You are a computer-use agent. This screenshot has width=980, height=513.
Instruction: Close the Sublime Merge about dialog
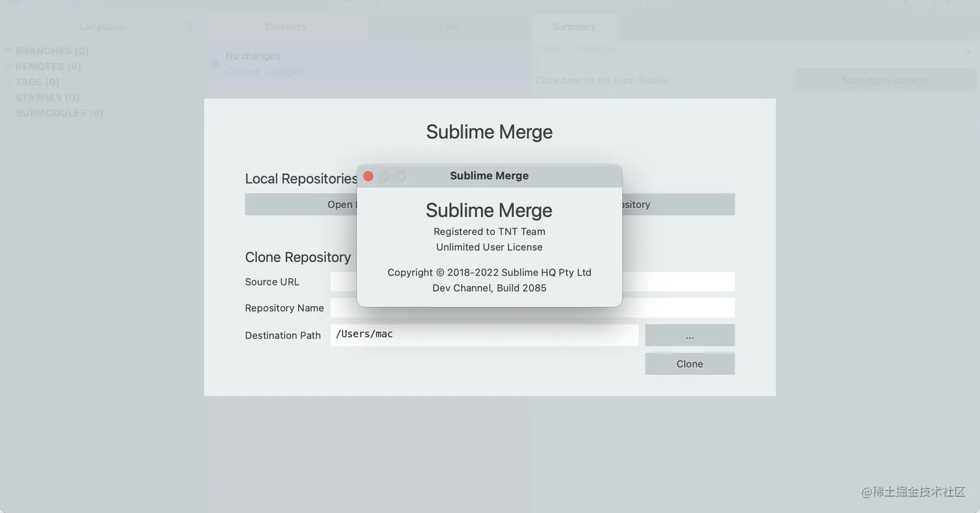[x=368, y=176]
